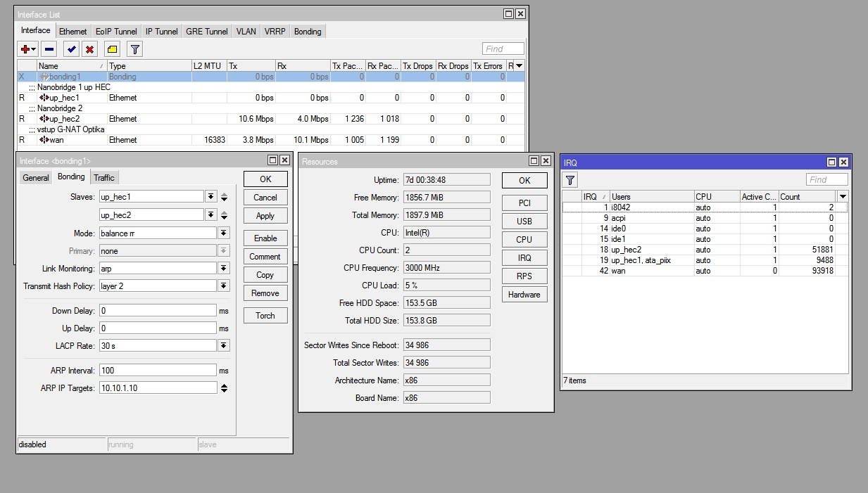The image size is (868, 493).
Task: Click the Enable button in bonding1 dialog
Action: tap(265, 238)
